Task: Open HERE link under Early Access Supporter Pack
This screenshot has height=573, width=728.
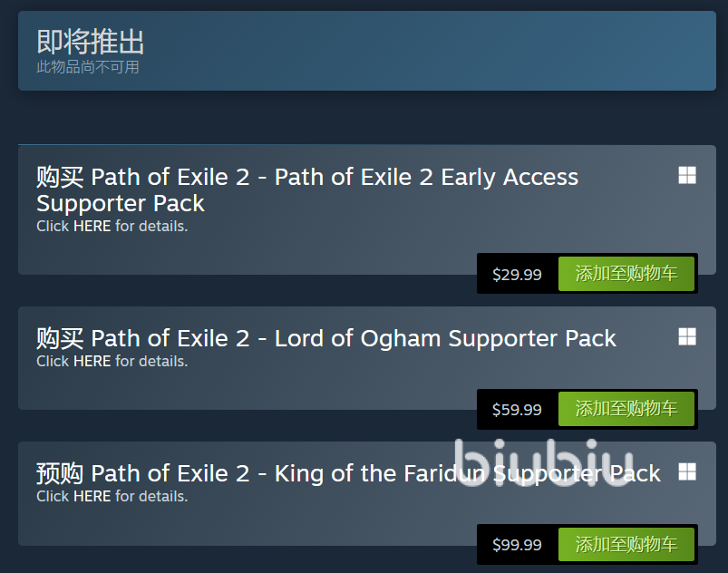Action: point(92,226)
